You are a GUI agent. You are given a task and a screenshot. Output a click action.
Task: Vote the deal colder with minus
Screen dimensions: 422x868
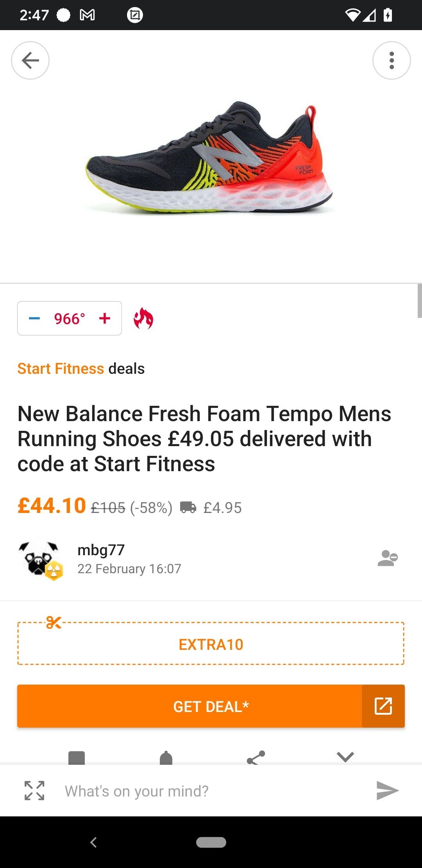click(x=34, y=318)
